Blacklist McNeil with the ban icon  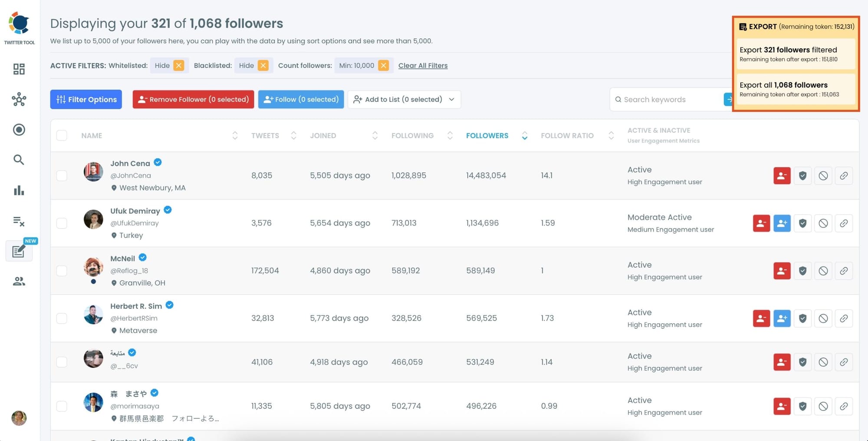click(823, 270)
